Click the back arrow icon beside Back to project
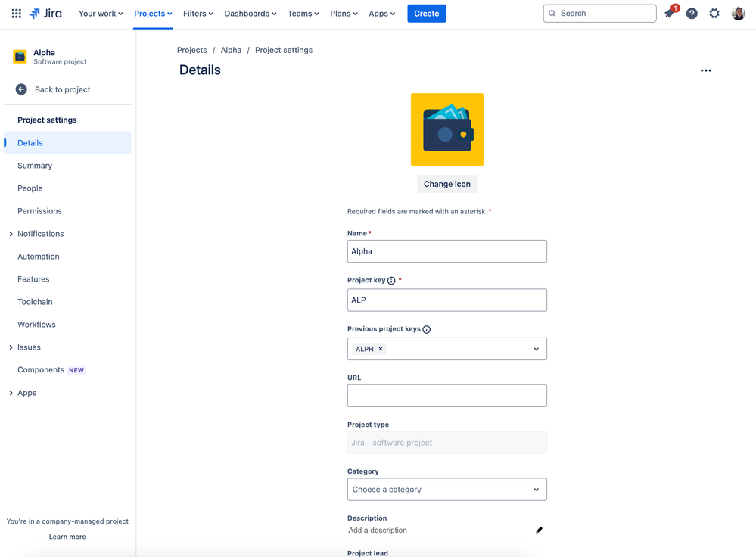The width and height of the screenshot is (756, 557). (21, 89)
